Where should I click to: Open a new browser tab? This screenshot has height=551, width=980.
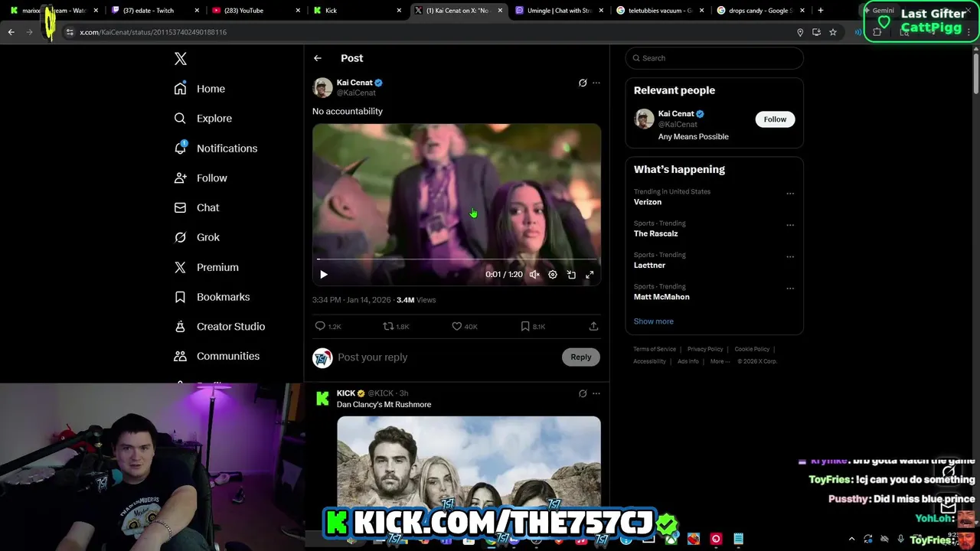pos(820,11)
